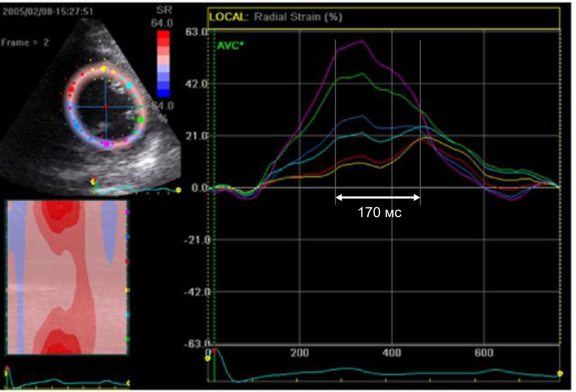Image resolution: width=576 pixels, height=392 pixels.
Task: Click the Radial Strain (%) title text
Action: tap(298, 17)
